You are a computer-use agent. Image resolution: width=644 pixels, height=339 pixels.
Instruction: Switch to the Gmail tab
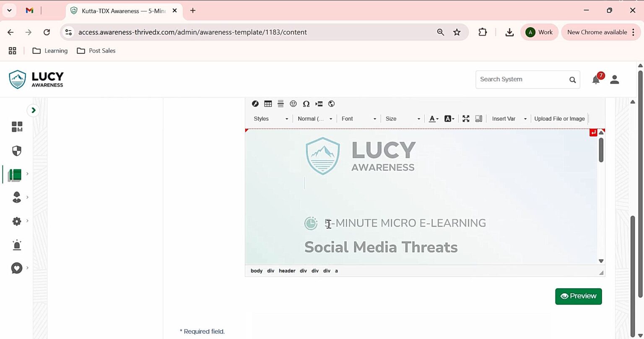29,11
